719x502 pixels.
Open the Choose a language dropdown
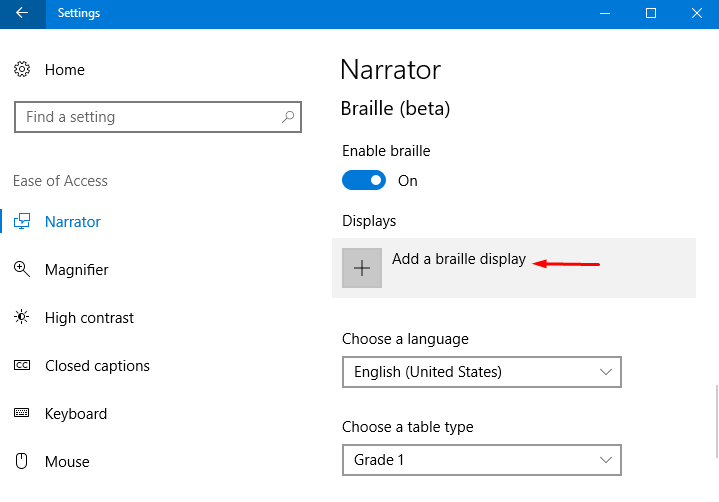[x=481, y=372]
